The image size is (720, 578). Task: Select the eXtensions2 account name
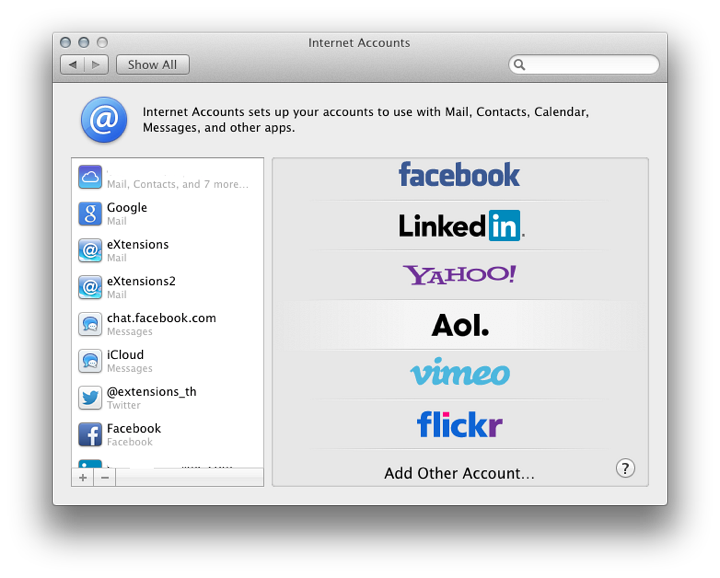point(141,281)
